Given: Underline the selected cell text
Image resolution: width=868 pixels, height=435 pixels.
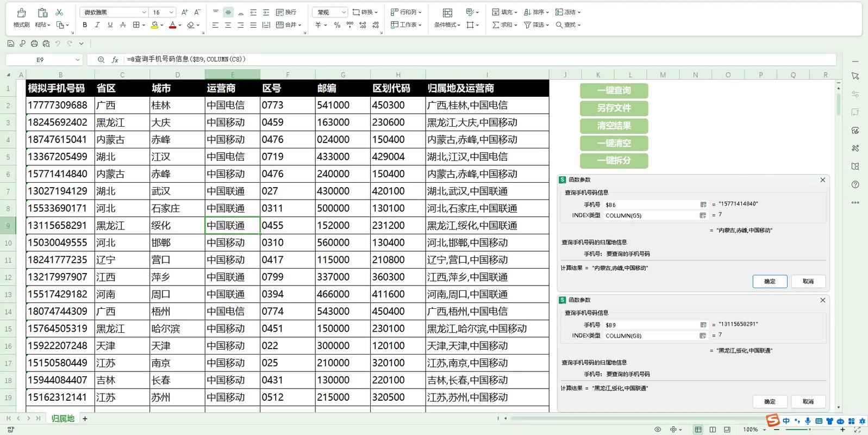Looking at the screenshot, I should click(110, 25).
